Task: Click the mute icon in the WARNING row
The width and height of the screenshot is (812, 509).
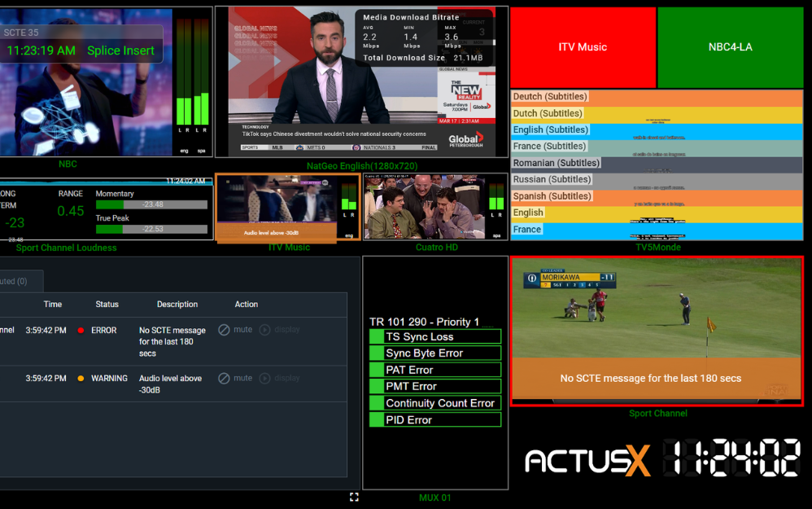Action: click(x=224, y=379)
